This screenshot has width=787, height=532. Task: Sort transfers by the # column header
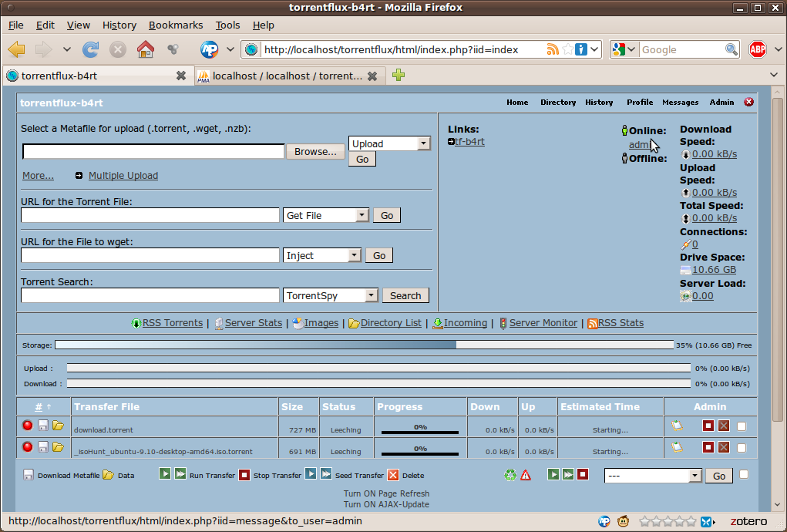tap(39, 407)
